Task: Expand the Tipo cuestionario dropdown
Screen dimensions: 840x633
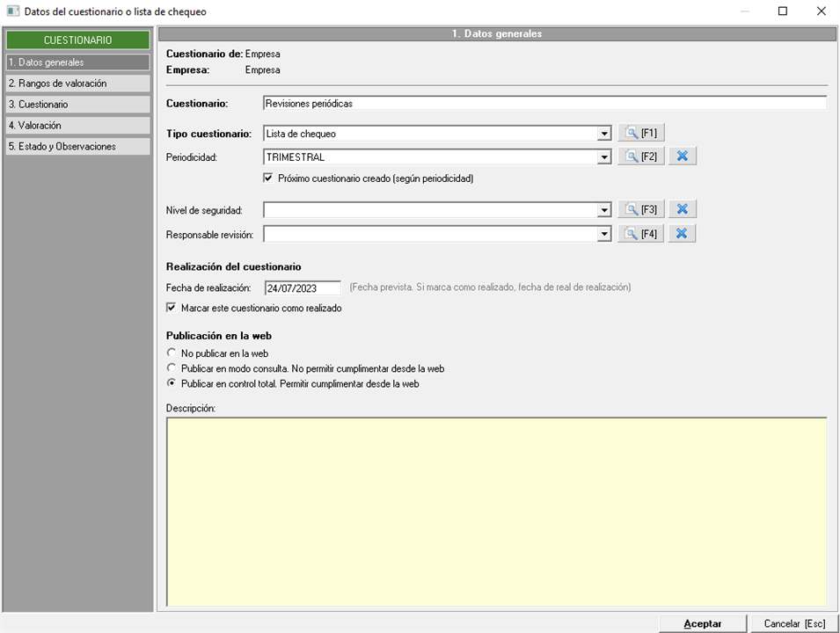Action: 603,135
